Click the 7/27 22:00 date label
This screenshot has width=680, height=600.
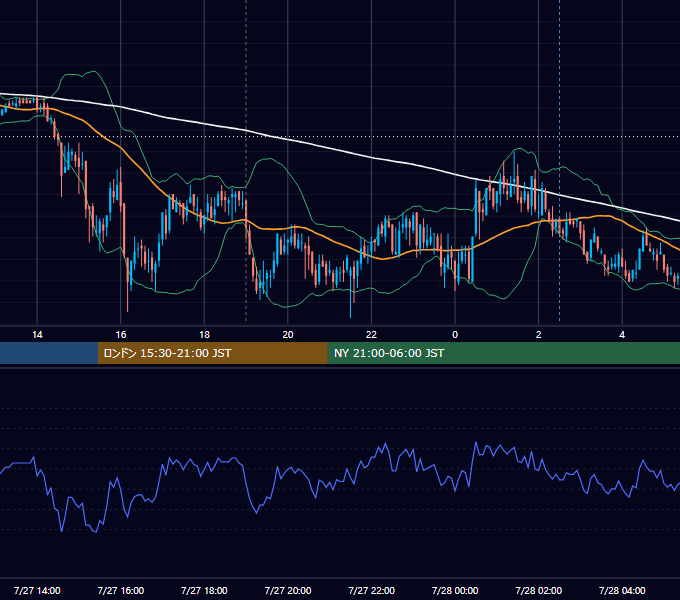(372, 590)
